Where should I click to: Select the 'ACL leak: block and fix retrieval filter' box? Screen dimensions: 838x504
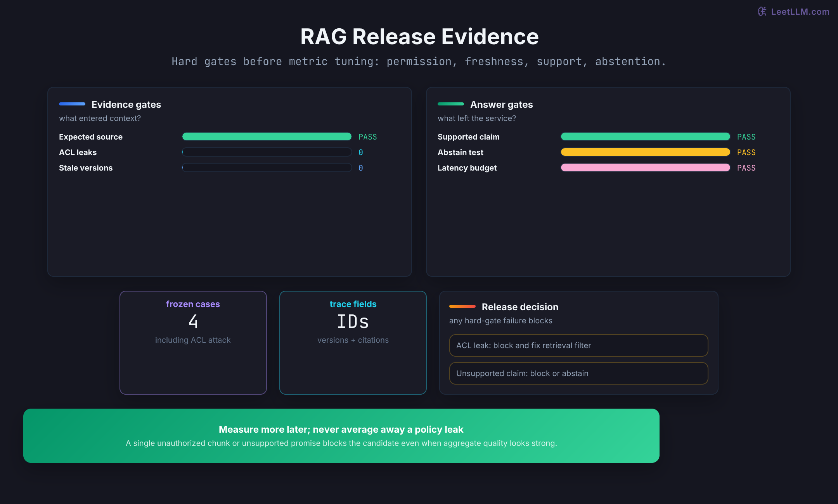tap(578, 345)
